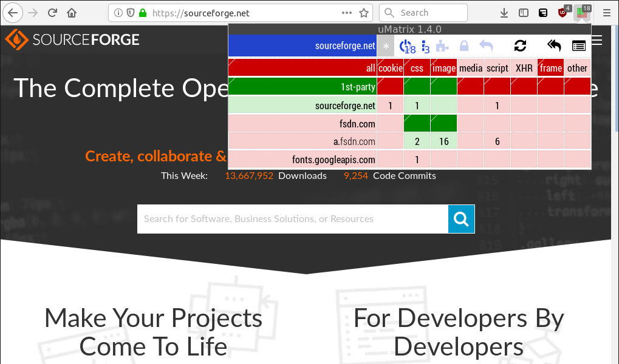Toggle the cookie cell for sourceforge.net

tap(391, 106)
